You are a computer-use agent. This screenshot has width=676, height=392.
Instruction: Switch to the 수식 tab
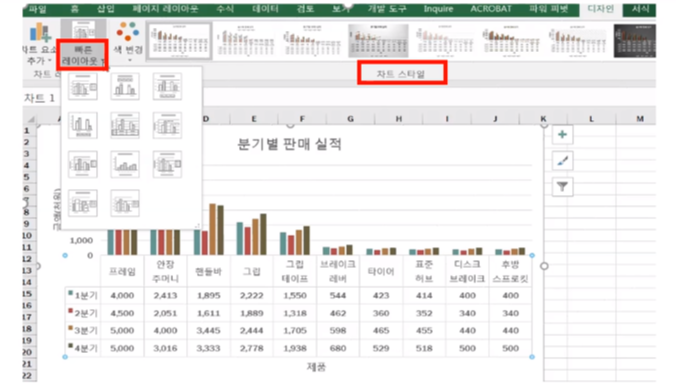tap(225, 9)
